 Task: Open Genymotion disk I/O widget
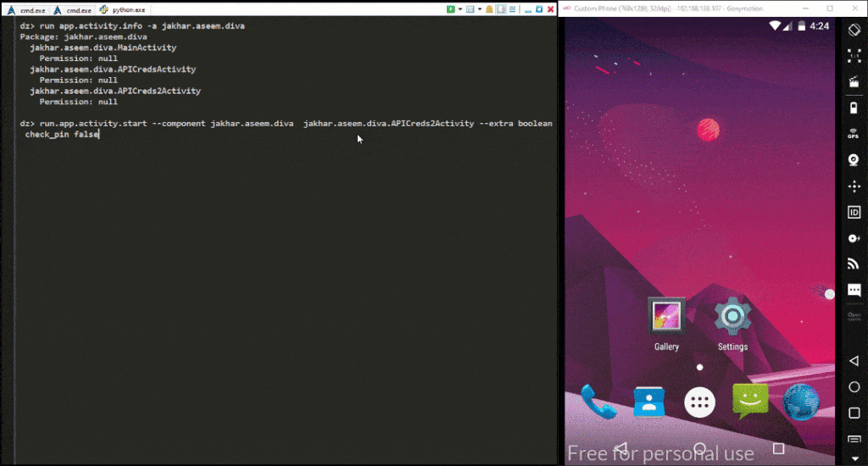(x=854, y=238)
